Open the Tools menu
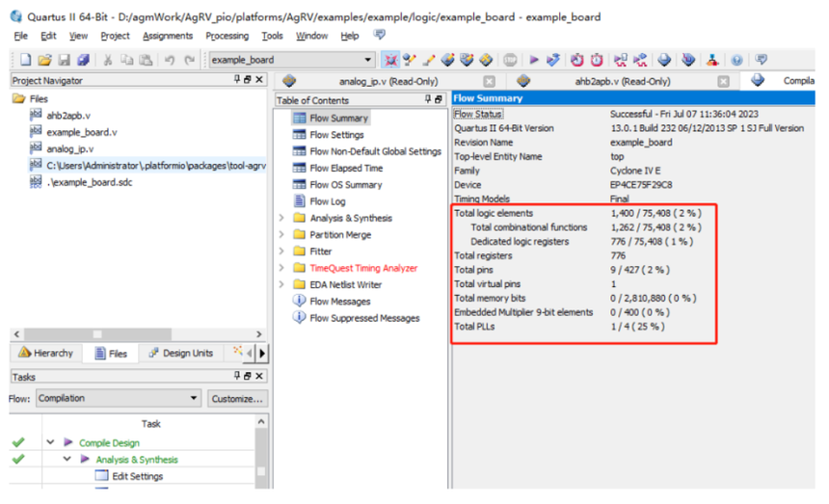The width and height of the screenshot is (829, 504). [x=272, y=36]
